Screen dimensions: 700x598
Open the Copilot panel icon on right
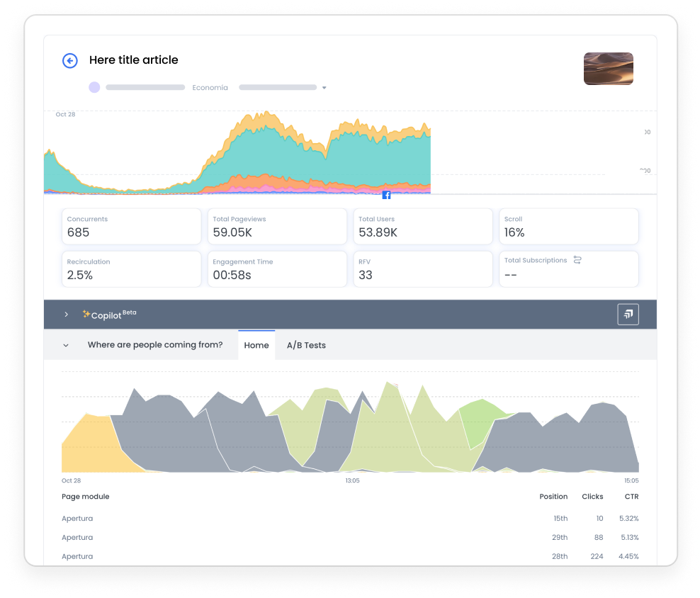coord(628,314)
